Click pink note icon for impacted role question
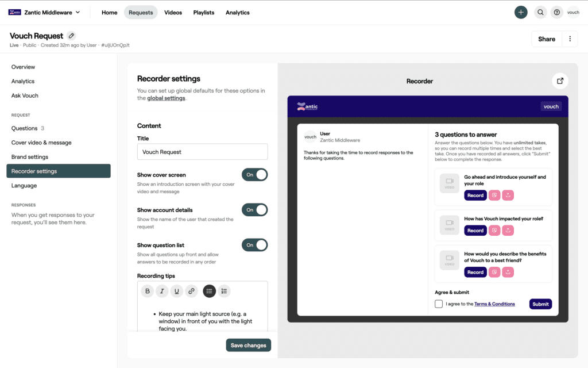Viewport: 588px width, 368px height. [494, 231]
